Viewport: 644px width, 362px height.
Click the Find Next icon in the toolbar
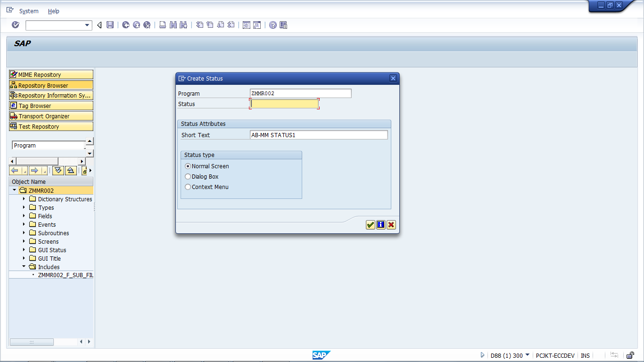183,25
